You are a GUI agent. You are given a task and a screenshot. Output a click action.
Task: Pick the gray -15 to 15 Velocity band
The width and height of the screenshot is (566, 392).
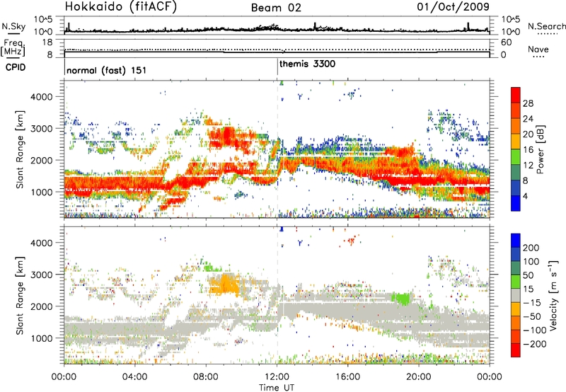click(x=516, y=296)
